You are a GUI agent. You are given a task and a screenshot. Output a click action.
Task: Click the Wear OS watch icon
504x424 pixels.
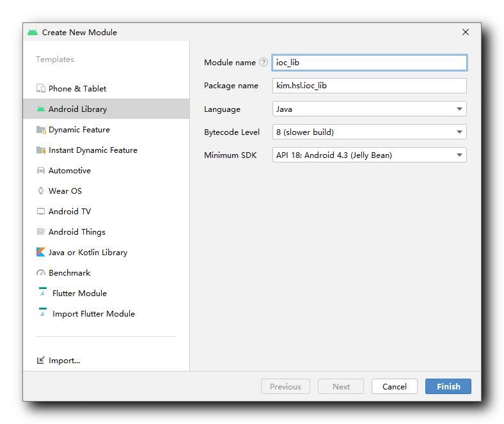click(x=41, y=191)
